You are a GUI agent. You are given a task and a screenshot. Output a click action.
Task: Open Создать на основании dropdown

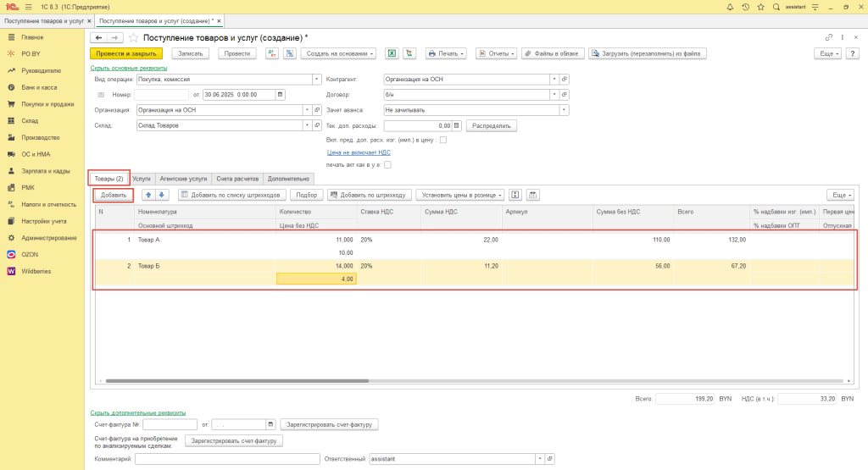339,53
